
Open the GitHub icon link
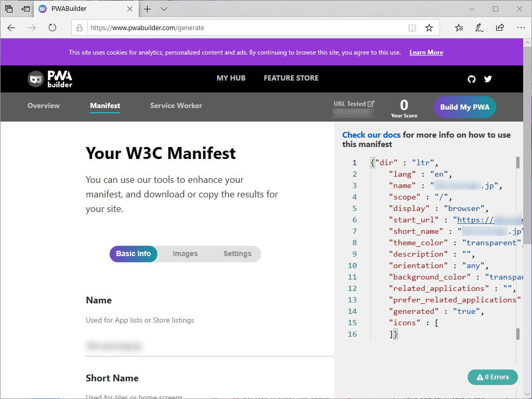[x=472, y=79]
